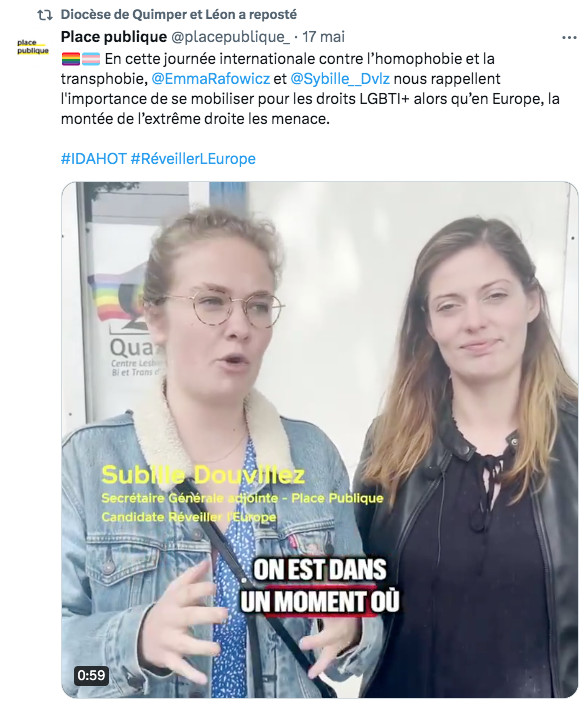This screenshot has height=707, width=588.
Task: Click the rainbow flag emoji in tweet
Action: [x=70, y=59]
